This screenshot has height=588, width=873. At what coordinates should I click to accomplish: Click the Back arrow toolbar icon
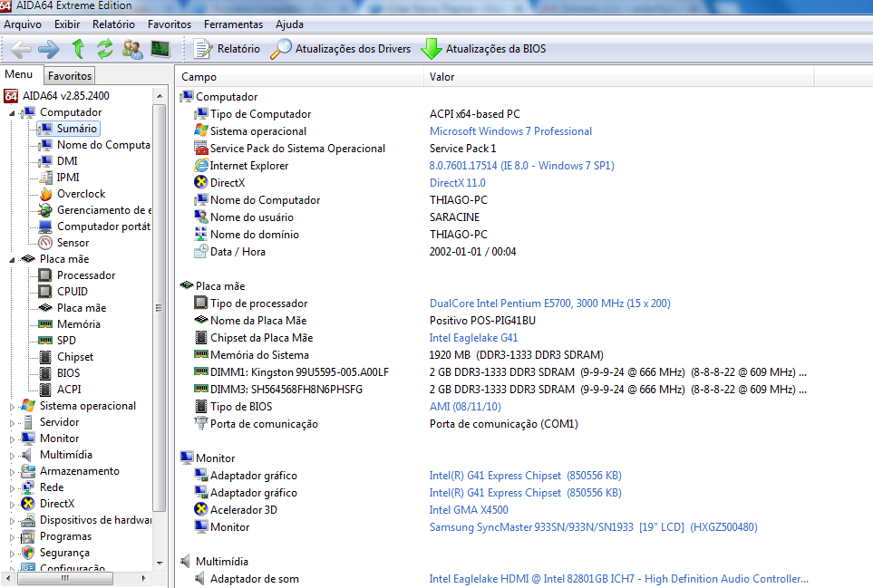pos(21,49)
